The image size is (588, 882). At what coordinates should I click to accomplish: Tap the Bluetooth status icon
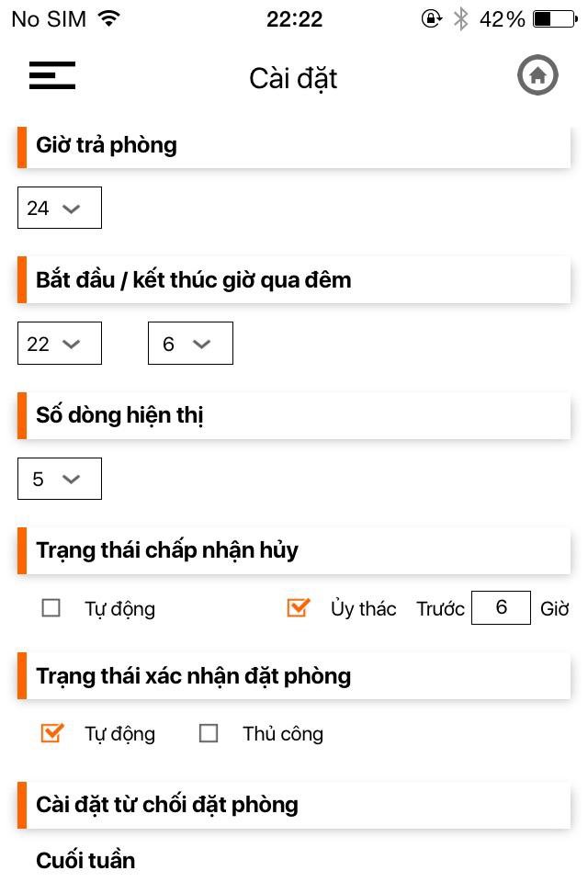click(460, 18)
